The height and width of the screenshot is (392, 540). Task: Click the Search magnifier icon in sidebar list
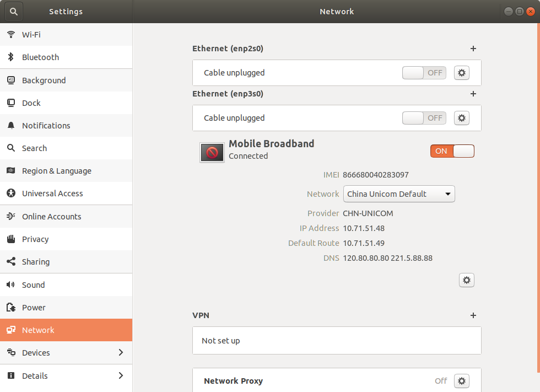(11, 148)
